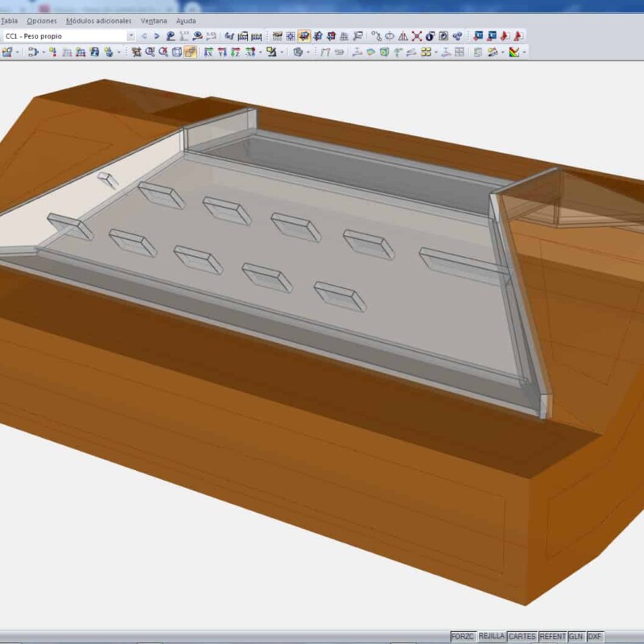Toggle the CARTES status bar option

(x=522, y=637)
